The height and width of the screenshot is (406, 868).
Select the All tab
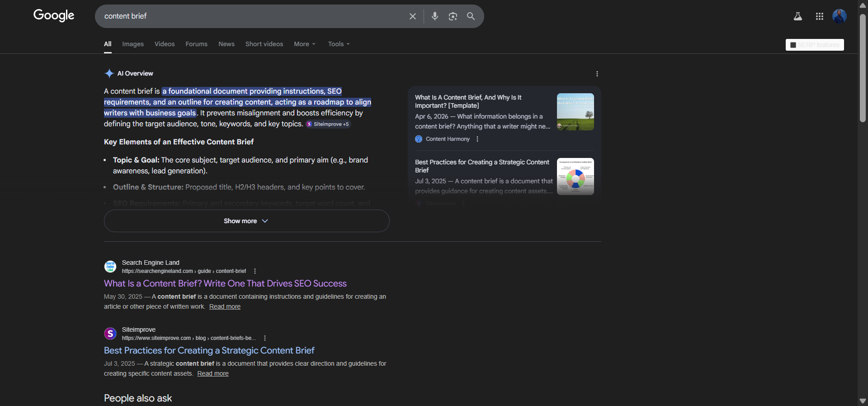(108, 44)
